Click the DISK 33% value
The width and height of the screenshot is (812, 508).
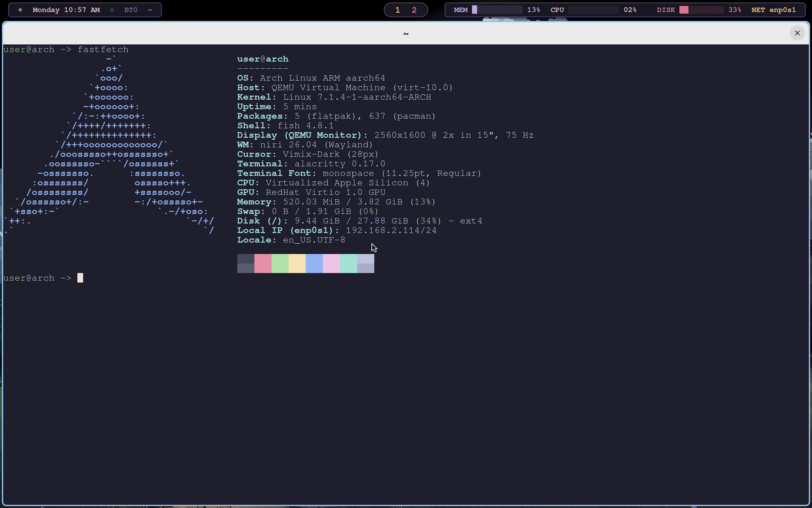click(735, 10)
